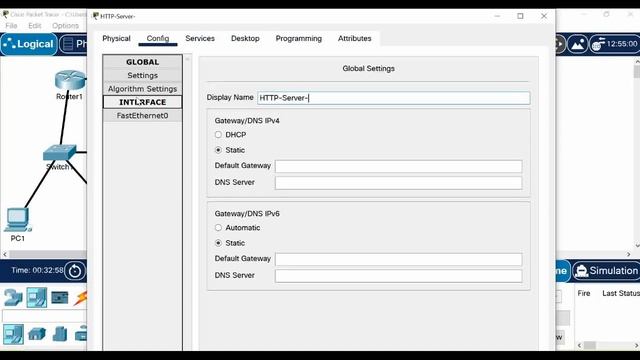Image resolution: width=640 pixels, height=360 pixels.
Task: Click the GLOBAL section header
Action: click(x=142, y=62)
